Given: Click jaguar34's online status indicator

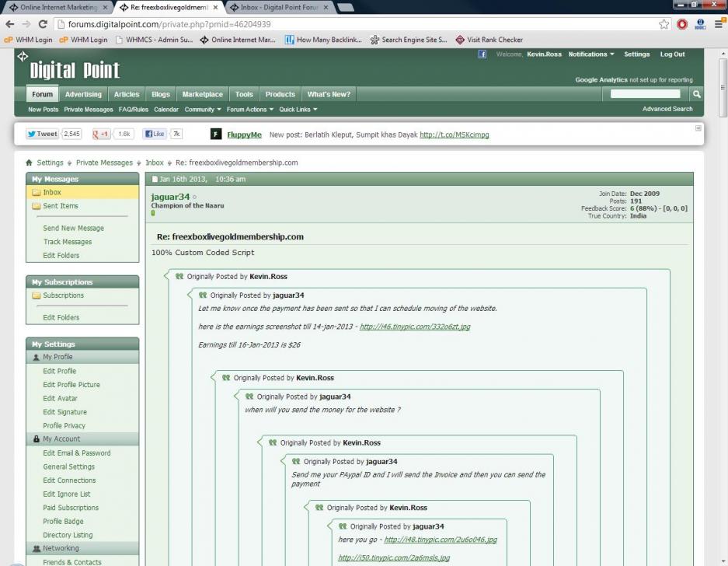Looking at the screenshot, I should pos(194,197).
